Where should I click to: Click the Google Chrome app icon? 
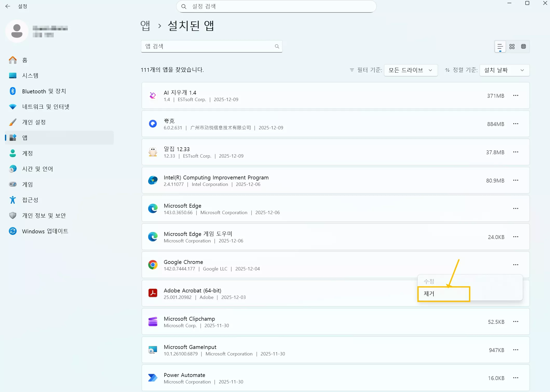point(153,264)
